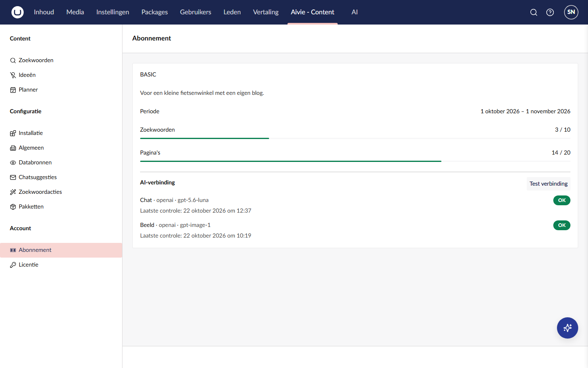The height and width of the screenshot is (368, 588).
Task: Click the Beeld · openai · gpt-image-1 line
Action: (x=175, y=225)
